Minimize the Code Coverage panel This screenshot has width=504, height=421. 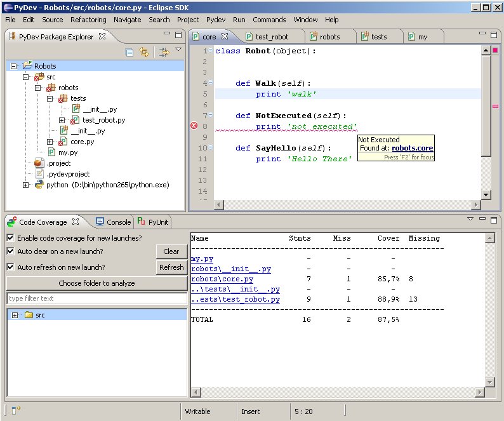click(x=482, y=218)
